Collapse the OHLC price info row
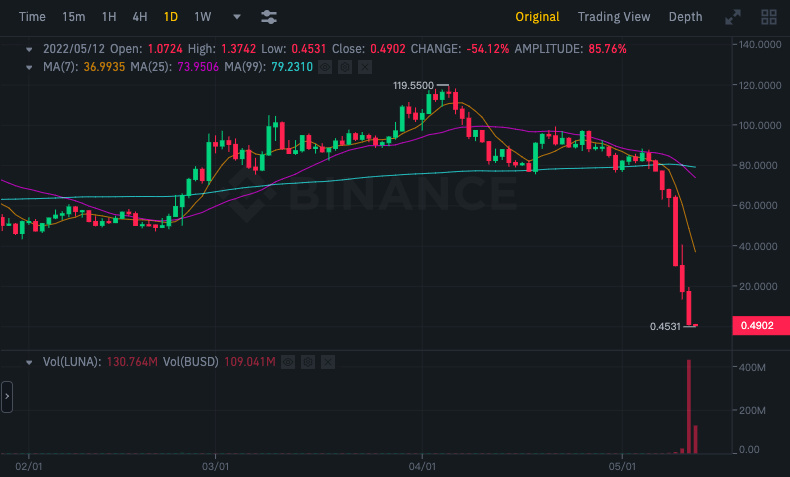 (29, 49)
